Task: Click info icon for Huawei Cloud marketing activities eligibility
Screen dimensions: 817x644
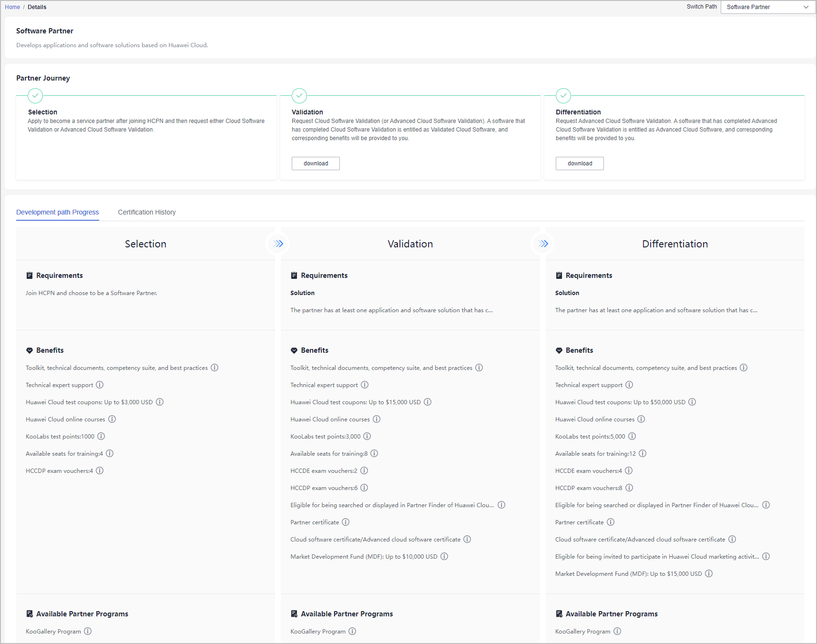Action: 766,556
